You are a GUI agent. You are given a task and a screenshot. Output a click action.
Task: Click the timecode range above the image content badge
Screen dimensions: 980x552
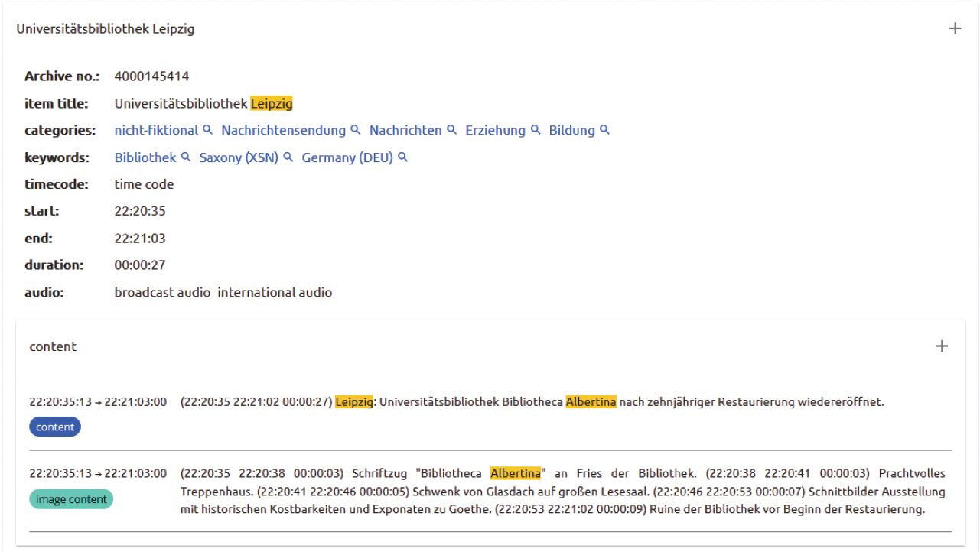tap(98, 474)
